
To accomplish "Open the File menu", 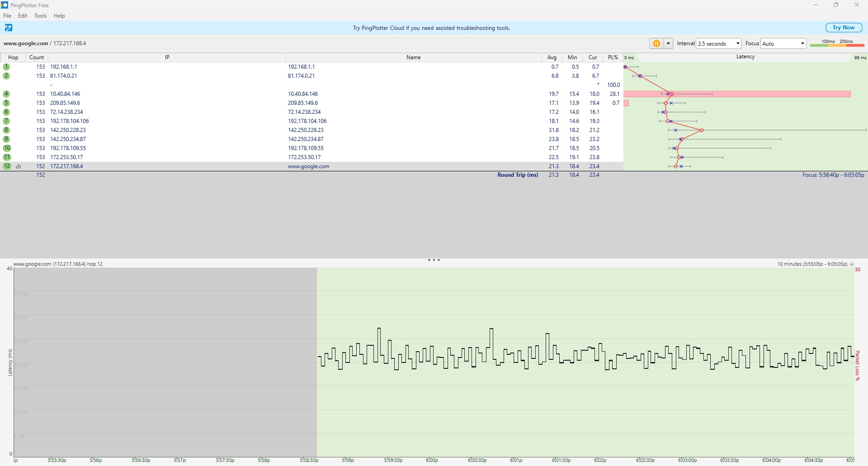I will point(7,16).
